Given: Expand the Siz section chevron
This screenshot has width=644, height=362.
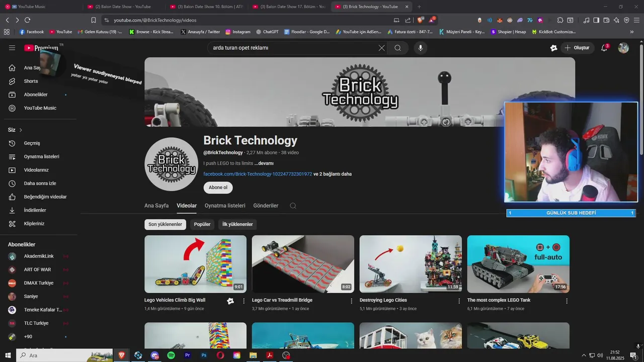Looking at the screenshot, I should click(21, 130).
